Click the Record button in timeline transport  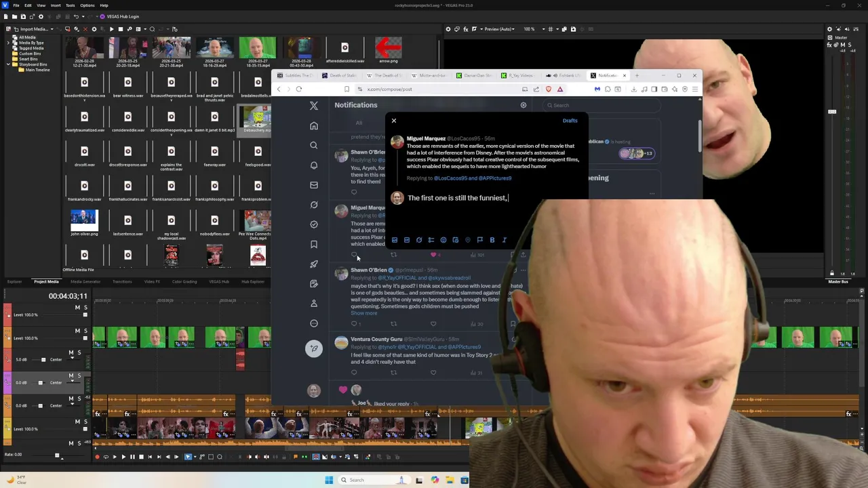point(97,457)
